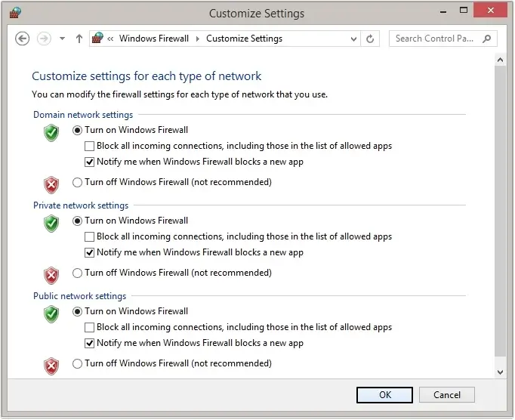Viewport: 515px width, 420px height.
Task: Uncheck Notify me option under Public settings
Action: pyautogui.click(x=89, y=344)
